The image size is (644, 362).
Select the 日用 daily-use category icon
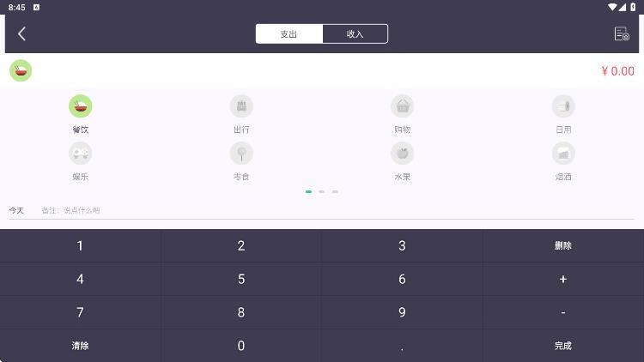[x=563, y=107]
